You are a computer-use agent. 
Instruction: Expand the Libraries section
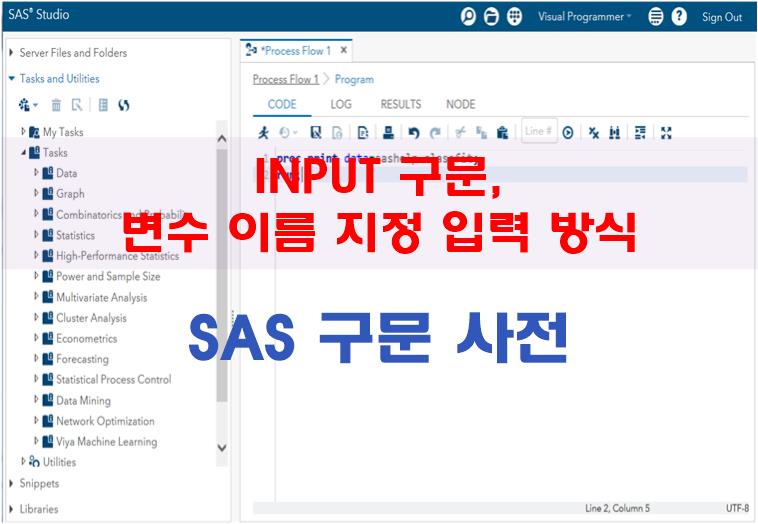pos(11,509)
